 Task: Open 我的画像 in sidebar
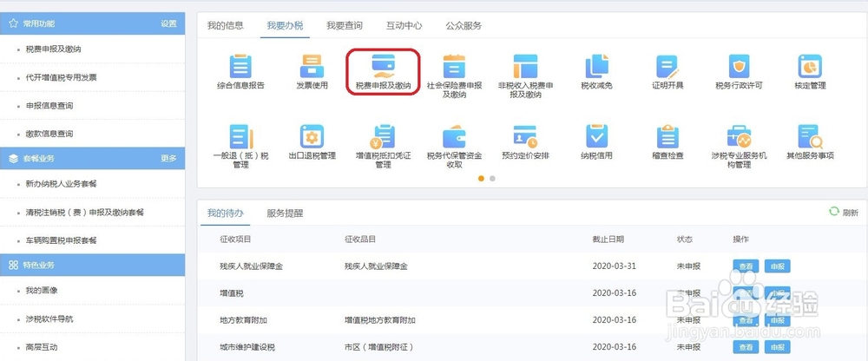point(42,291)
